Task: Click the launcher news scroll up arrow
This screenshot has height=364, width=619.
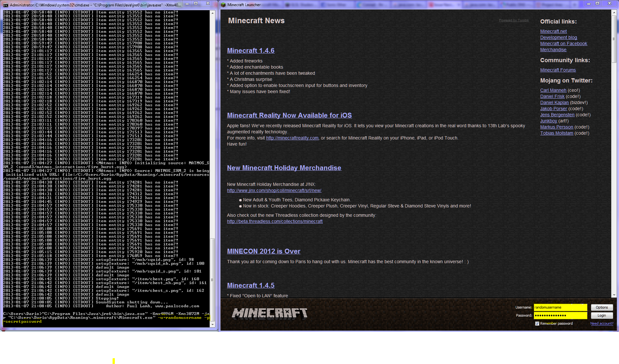Action: 614,13
